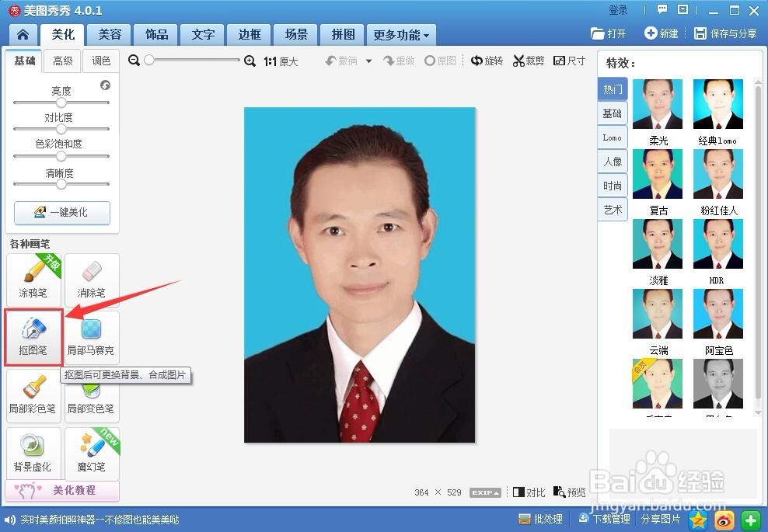Viewport: 768px width, 532px height.
Task: Adjust the 亮度 brightness slider
Action: click(x=61, y=101)
